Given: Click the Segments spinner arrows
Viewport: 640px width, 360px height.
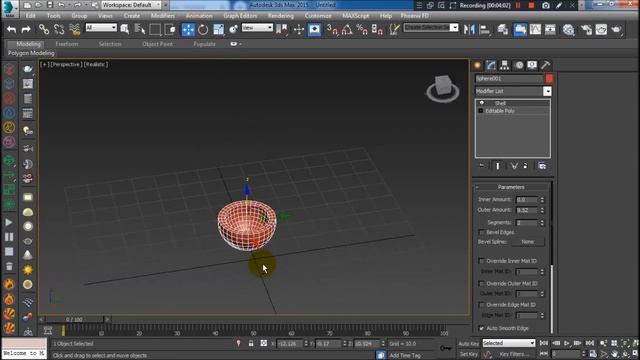Looking at the screenshot, I should click(x=542, y=223).
